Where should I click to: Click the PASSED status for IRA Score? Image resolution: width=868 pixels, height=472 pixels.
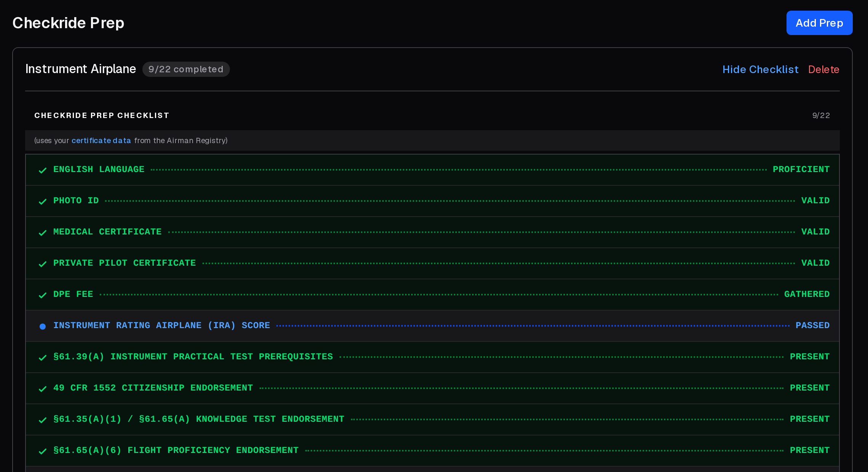812,325
